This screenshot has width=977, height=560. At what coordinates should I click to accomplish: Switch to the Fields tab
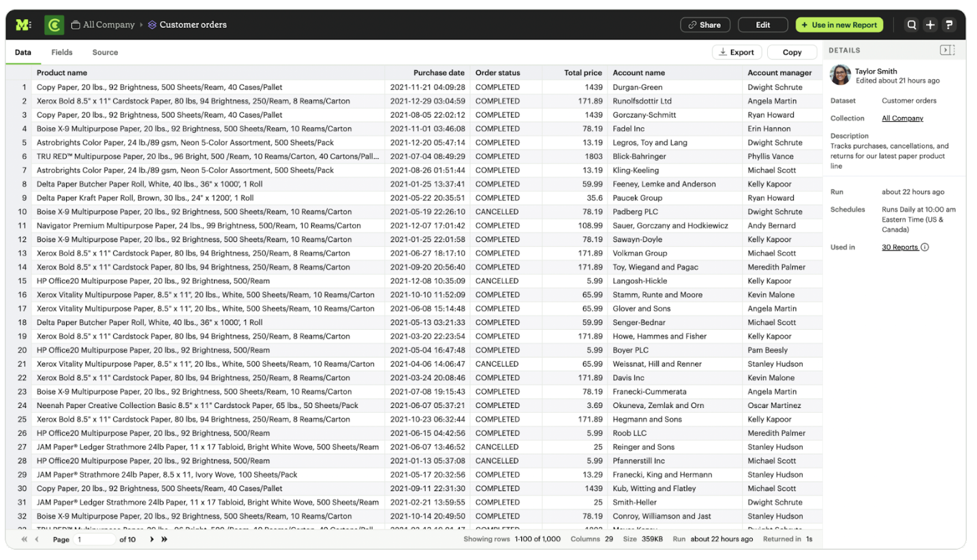click(x=62, y=52)
